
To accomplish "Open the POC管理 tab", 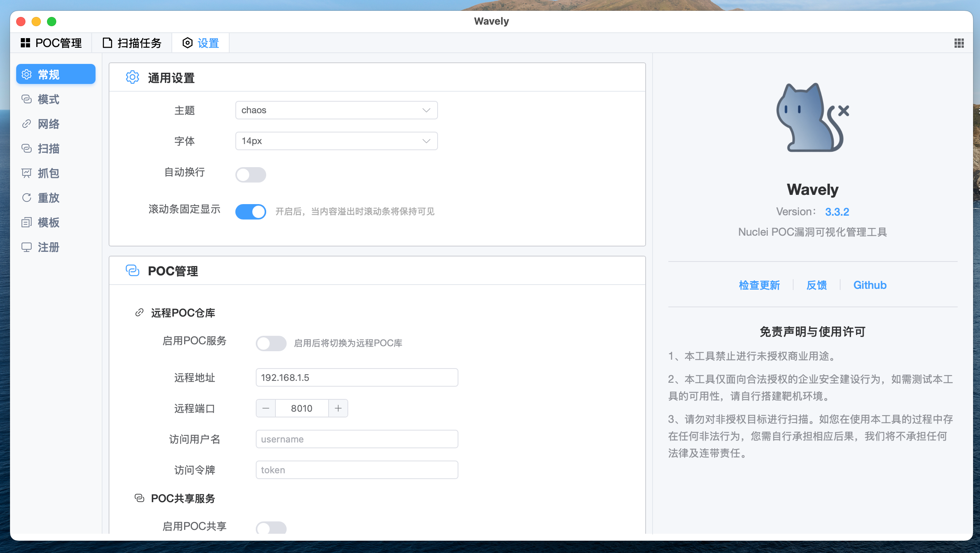I will (51, 43).
